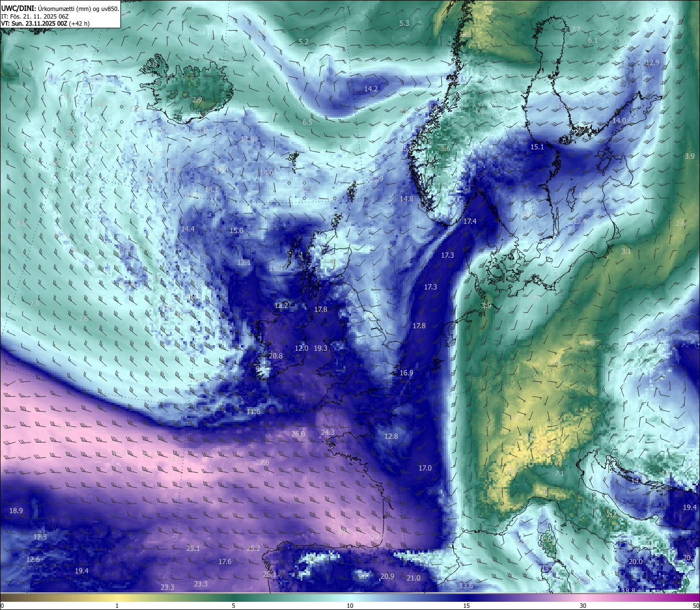The image size is (700, 610).
Task: Click the '17.6' value near the bottom left
Action: pyautogui.click(x=225, y=562)
